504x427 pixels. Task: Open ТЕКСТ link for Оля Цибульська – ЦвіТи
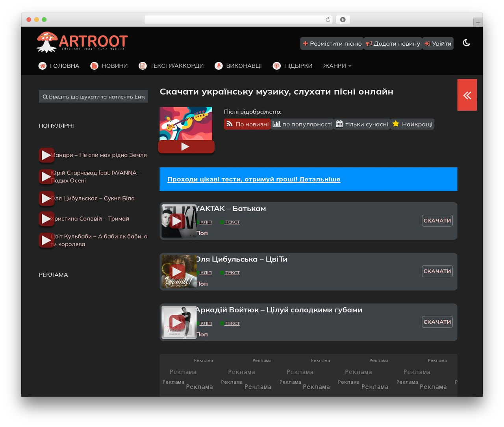click(232, 273)
